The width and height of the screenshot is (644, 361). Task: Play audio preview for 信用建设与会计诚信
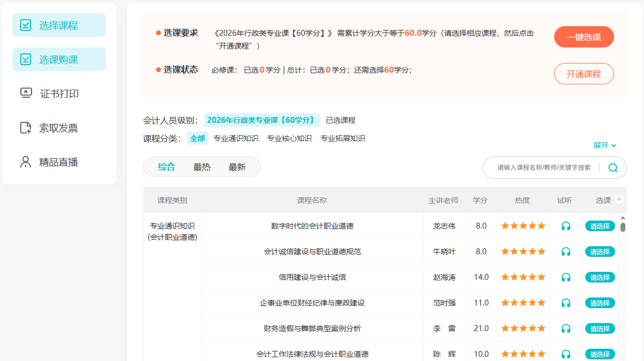[x=566, y=277]
